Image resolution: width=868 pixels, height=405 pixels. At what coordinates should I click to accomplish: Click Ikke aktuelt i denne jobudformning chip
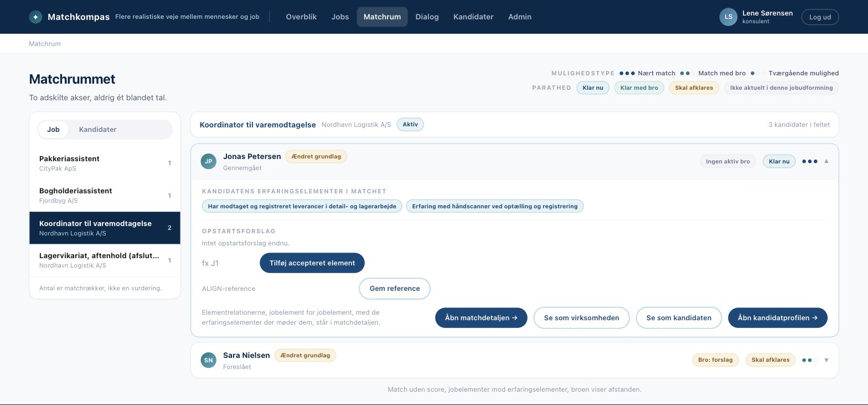click(782, 88)
